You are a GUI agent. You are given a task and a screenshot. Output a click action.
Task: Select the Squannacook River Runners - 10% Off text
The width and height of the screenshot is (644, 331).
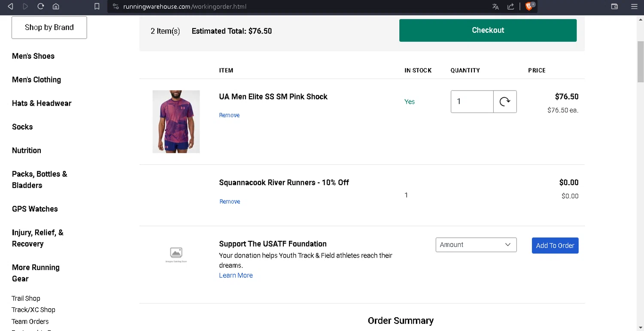(284, 182)
